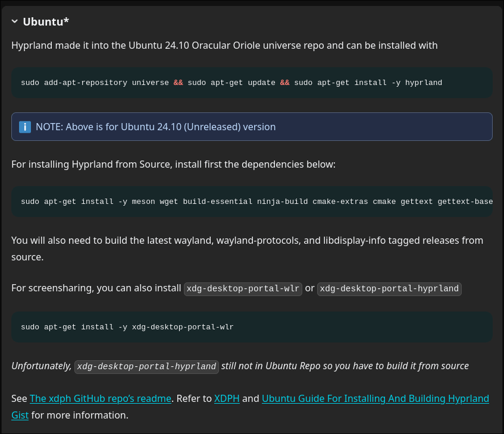Click italic inline code xdg-desktop-portal-hyprland
The height and width of the screenshot is (434, 504).
(x=146, y=367)
